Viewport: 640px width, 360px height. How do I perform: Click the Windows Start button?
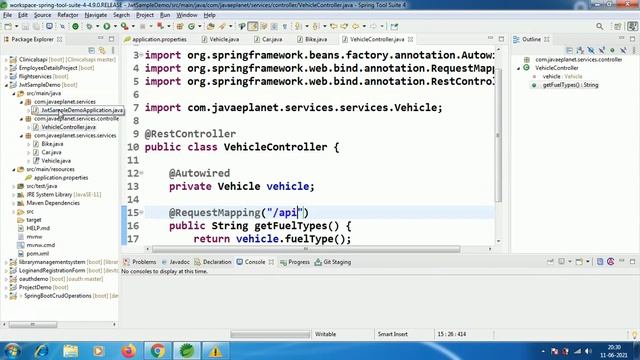[x=12, y=351]
